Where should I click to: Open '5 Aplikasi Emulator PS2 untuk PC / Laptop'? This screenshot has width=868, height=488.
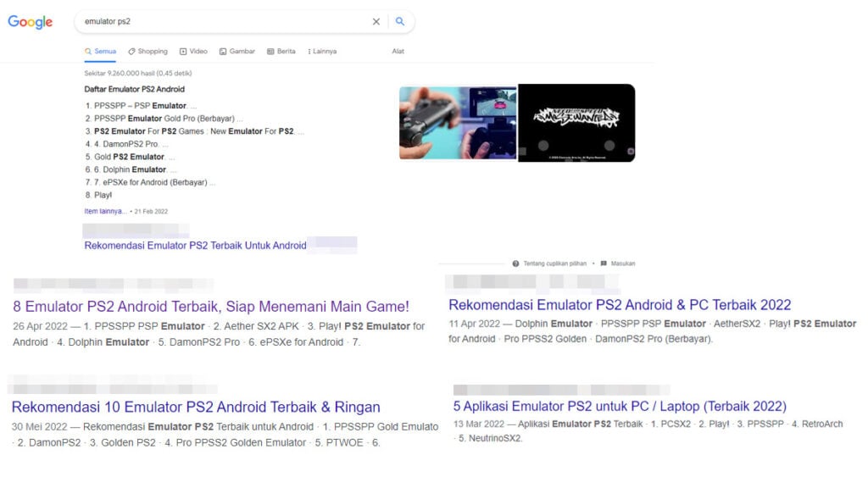coord(620,406)
